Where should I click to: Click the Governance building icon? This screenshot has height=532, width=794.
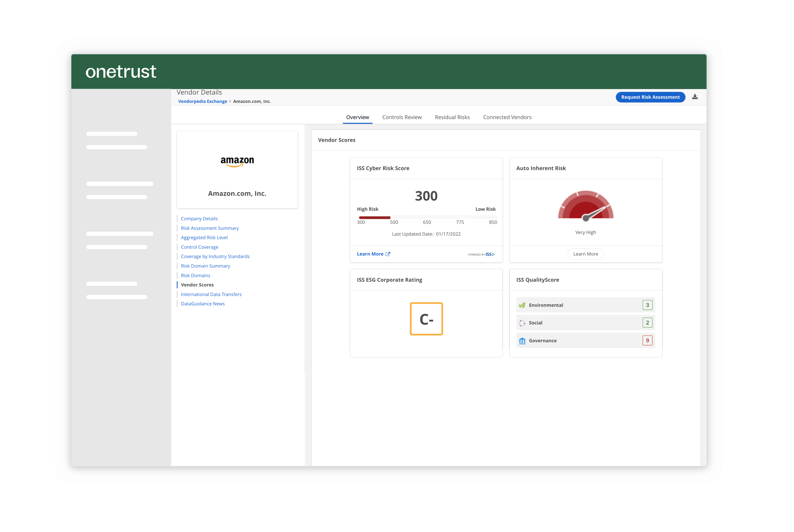(522, 341)
